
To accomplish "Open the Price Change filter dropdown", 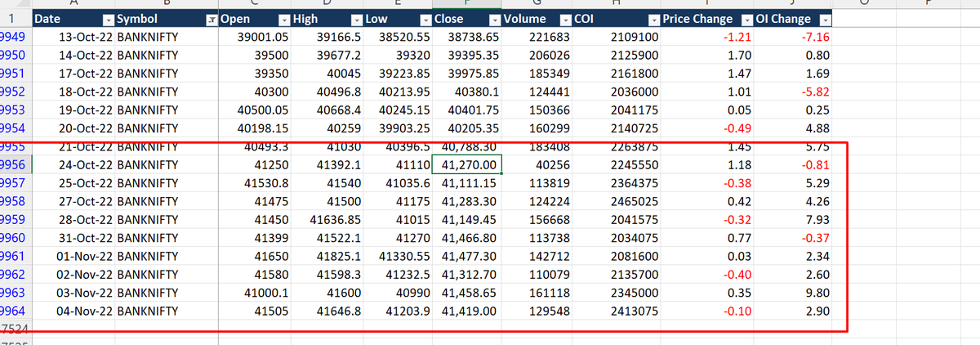I will [746, 20].
